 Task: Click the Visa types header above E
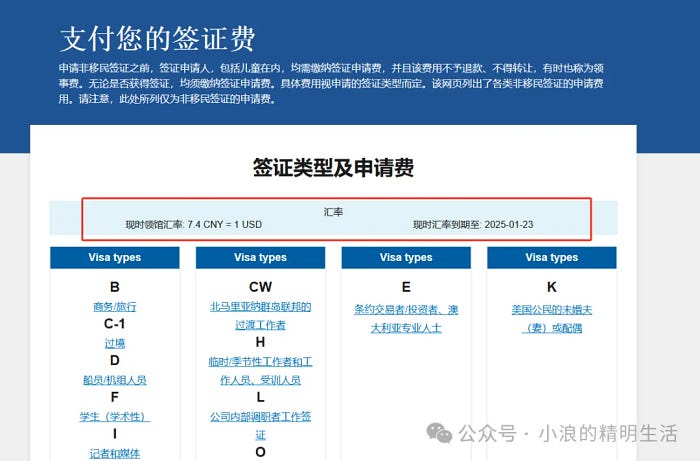[x=406, y=257]
